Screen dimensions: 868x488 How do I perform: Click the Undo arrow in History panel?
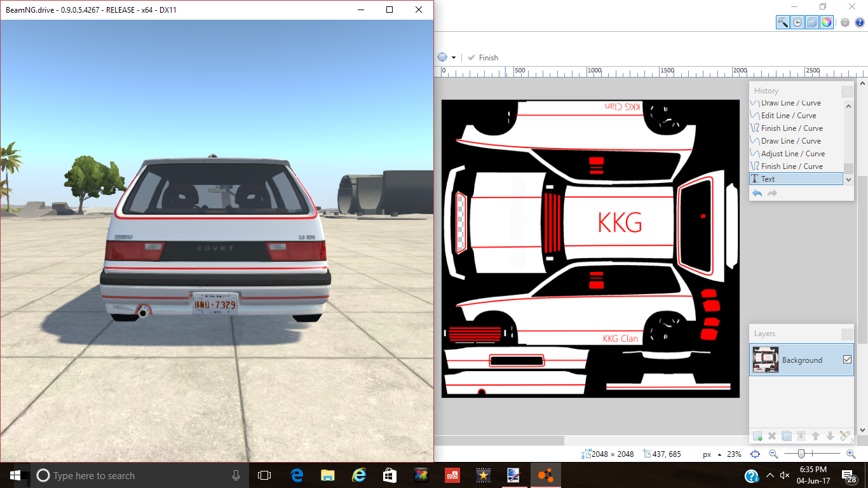coord(757,193)
